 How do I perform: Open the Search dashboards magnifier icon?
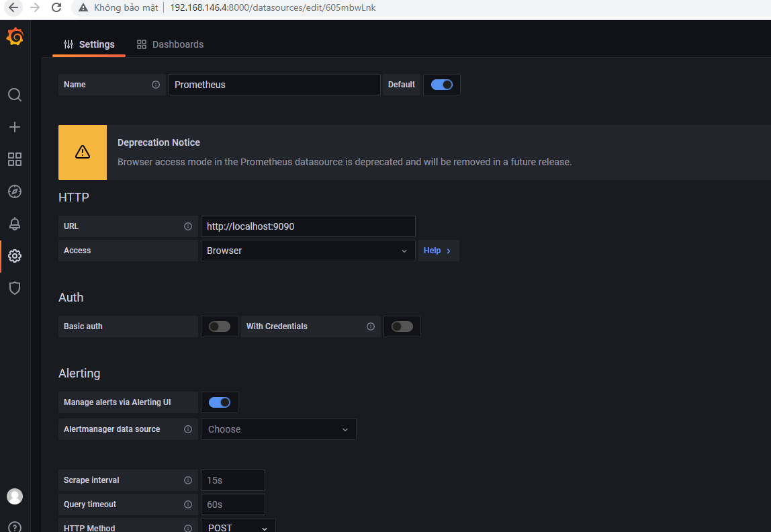pyautogui.click(x=15, y=95)
